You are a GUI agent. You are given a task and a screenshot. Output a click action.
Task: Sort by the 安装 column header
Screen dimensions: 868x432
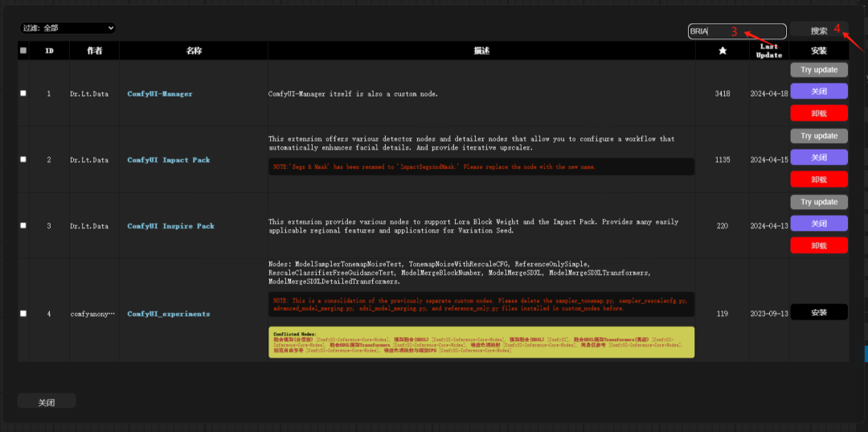819,51
